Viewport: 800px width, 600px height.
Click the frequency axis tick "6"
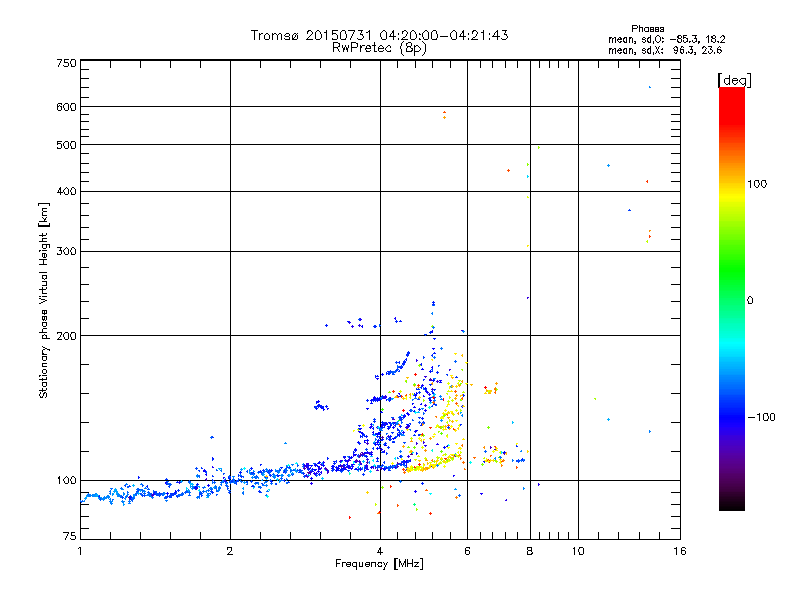467,551
